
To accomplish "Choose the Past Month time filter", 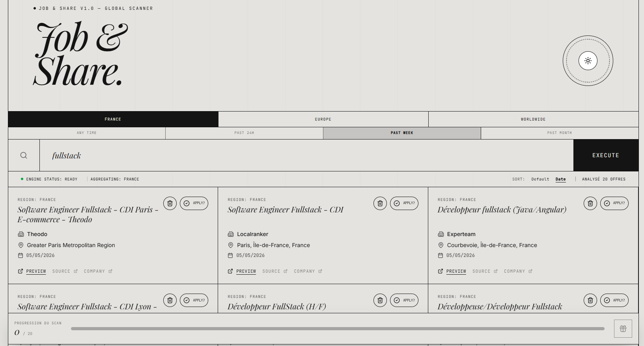I will [x=560, y=133].
